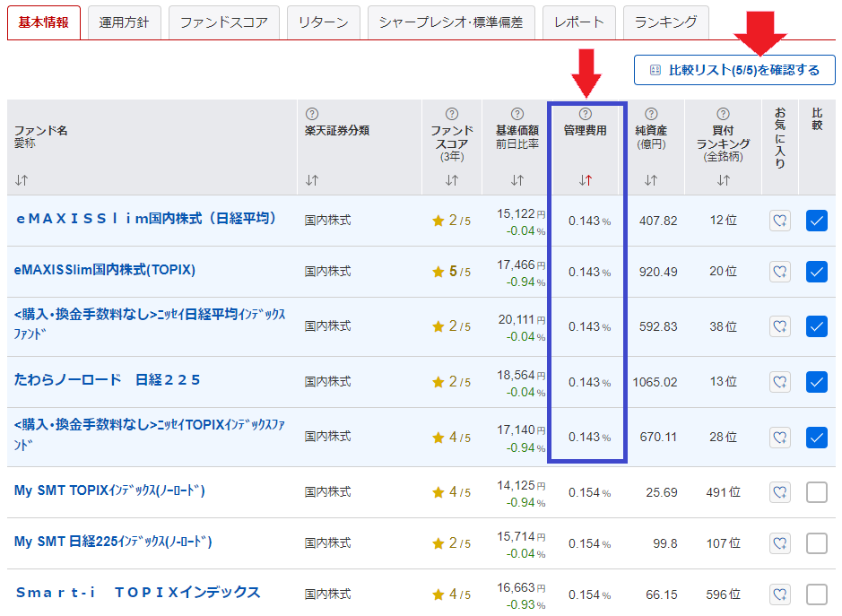The width and height of the screenshot is (842, 616).
Task: Sort by 買付ランキング using sort arrows
Action: point(724,180)
